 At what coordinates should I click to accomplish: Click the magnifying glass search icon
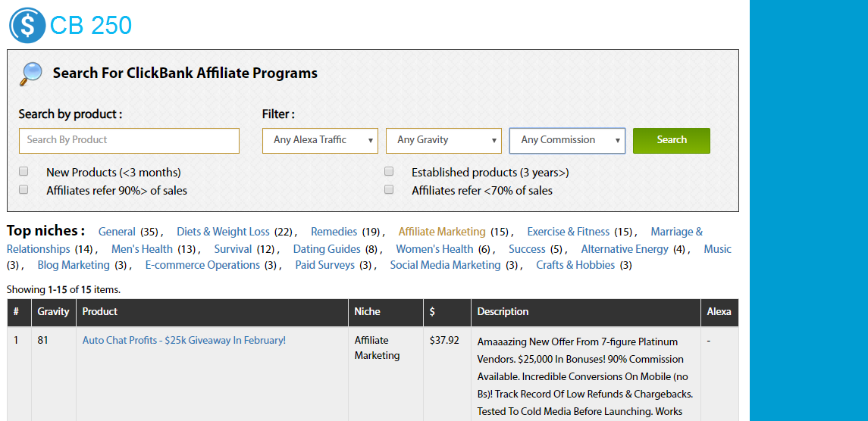[30, 73]
